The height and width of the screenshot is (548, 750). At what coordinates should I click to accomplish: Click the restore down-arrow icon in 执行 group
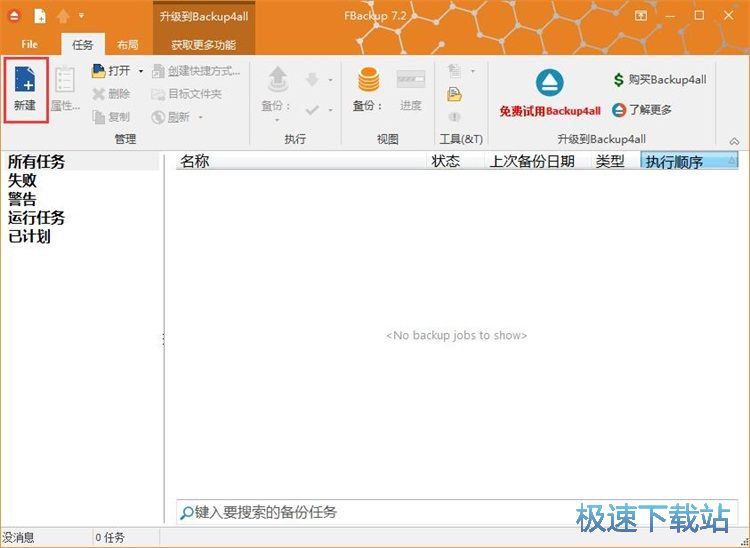point(312,79)
